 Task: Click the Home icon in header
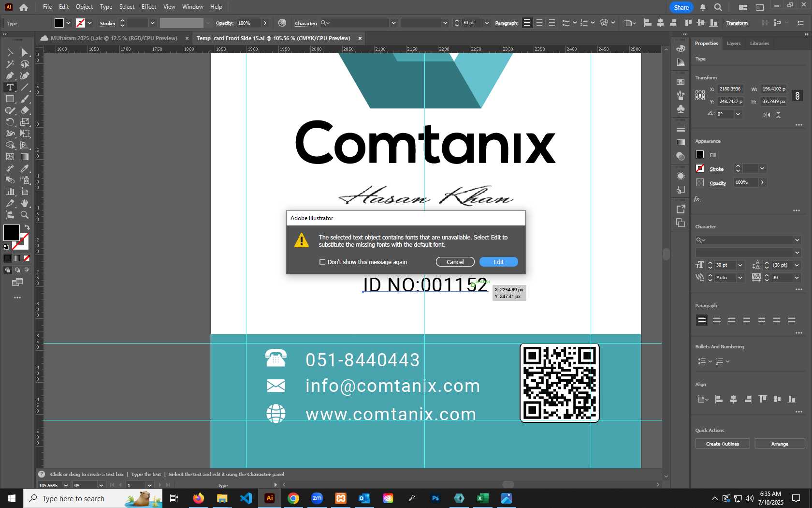pyautogui.click(x=24, y=7)
